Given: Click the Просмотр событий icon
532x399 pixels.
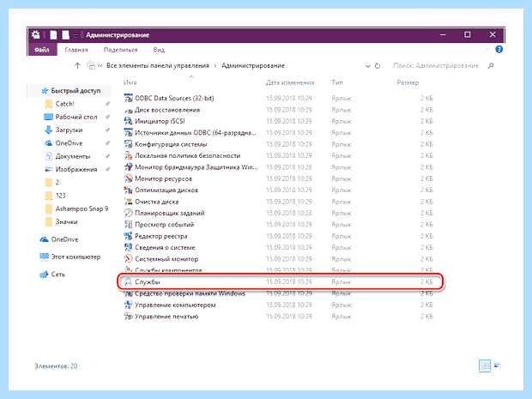Looking at the screenshot, I should pos(128,225).
